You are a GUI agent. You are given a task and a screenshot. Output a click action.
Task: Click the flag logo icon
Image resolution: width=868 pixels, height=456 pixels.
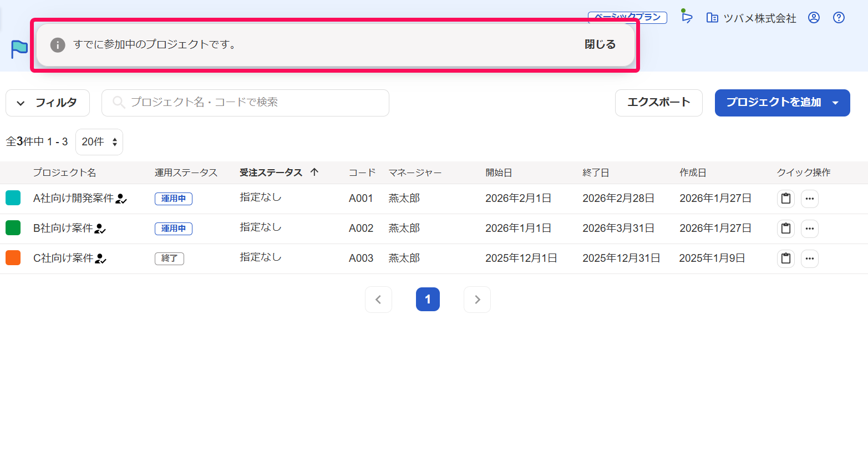click(19, 49)
